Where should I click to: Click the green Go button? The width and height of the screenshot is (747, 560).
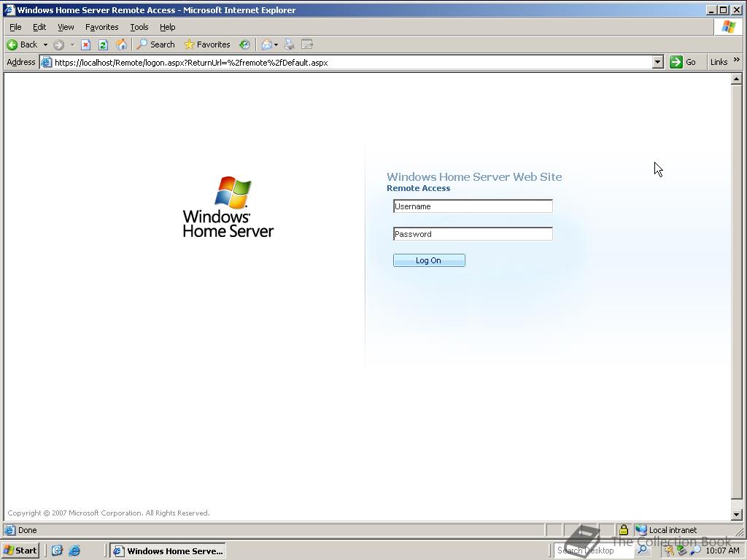coord(683,63)
